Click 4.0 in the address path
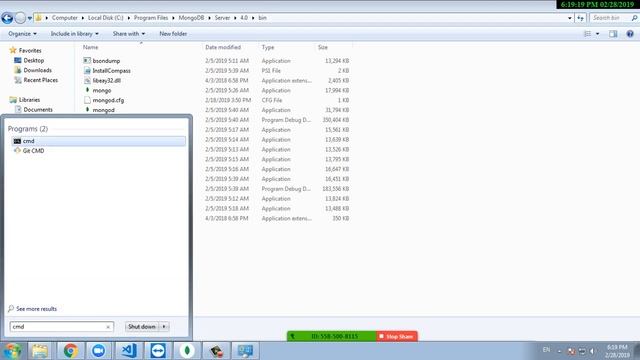 [244, 18]
